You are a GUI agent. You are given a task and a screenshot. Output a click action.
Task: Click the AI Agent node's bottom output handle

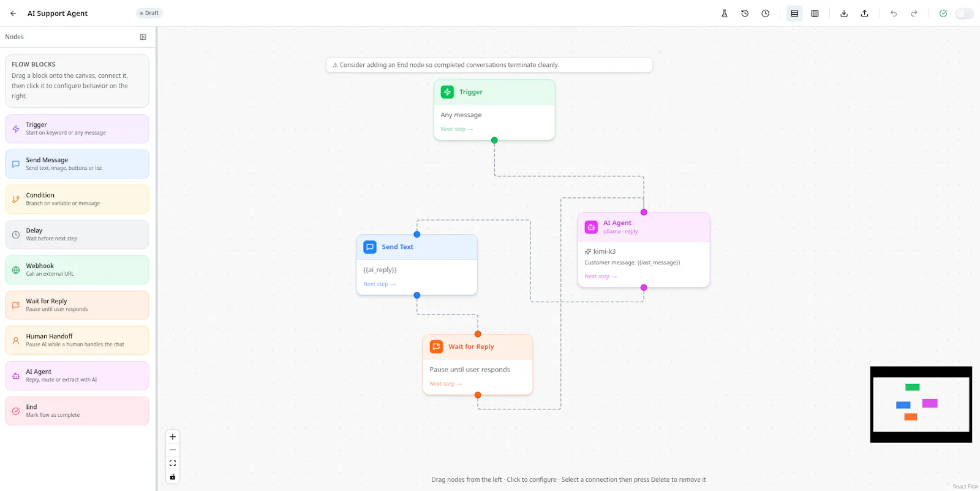tap(644, 287)
